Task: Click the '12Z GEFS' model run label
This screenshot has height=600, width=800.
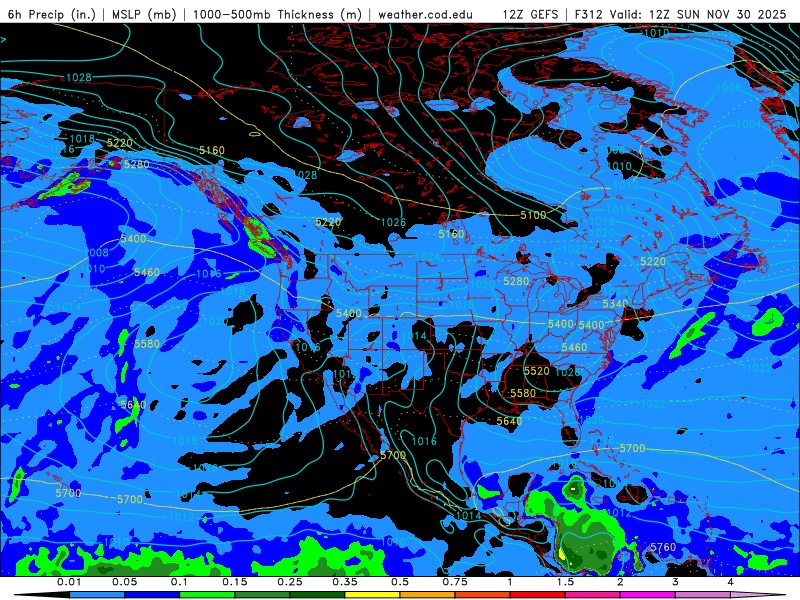Action: pos(530,14)
